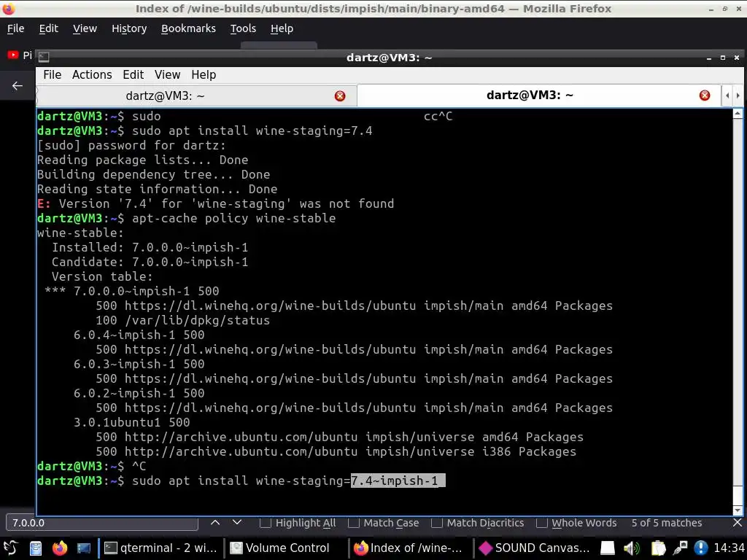Open the Firefox History menu
This screenshot has height=560, width=747.
click(129, 28)
